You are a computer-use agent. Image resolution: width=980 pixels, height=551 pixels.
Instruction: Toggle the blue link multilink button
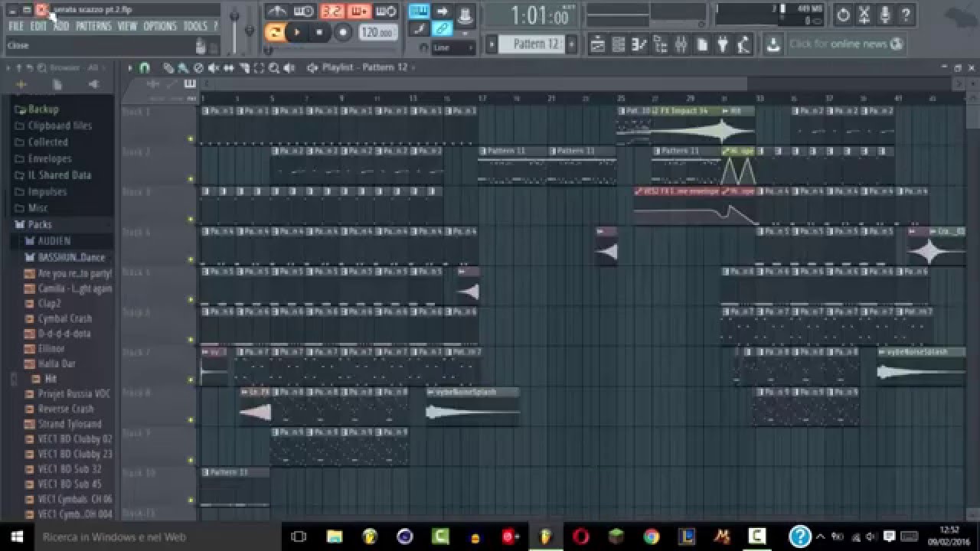(442, 29)
